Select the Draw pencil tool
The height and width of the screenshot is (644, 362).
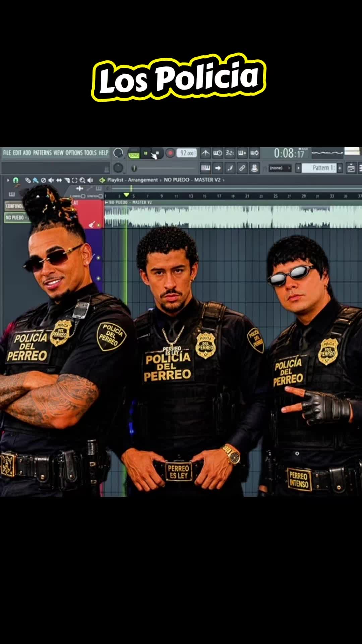pyautogui.click(x=28, y=180)
